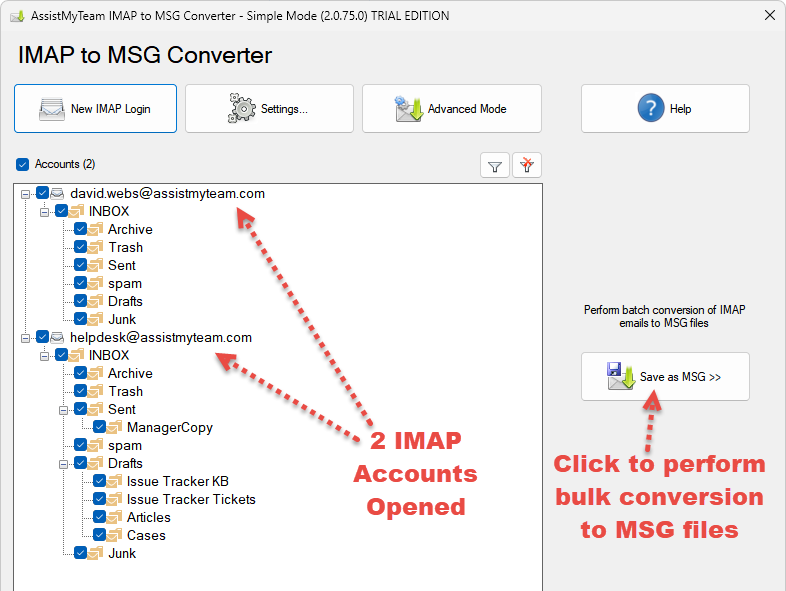Click Articles folder icon
The image size is (786, 591).
[114, 517]
